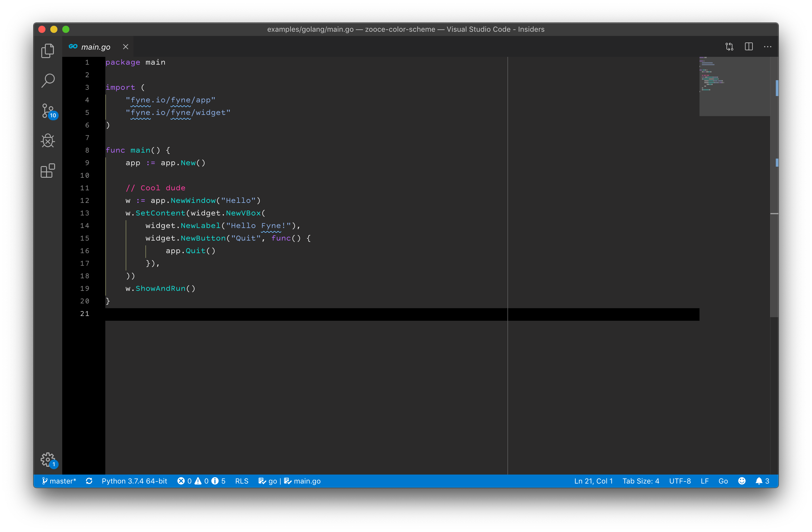812x532 pixels.
Task: Select Python 3.7.4 64-bit interpreter
Action: 134,481
